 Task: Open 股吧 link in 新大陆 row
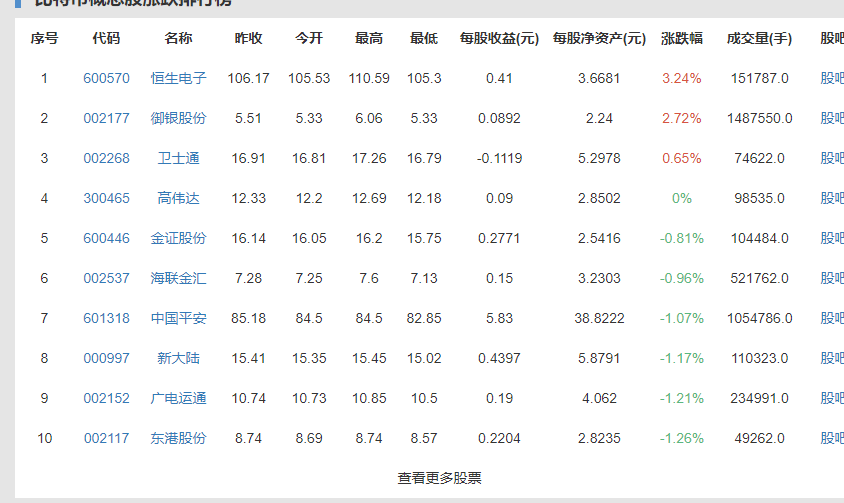[832, 358]
